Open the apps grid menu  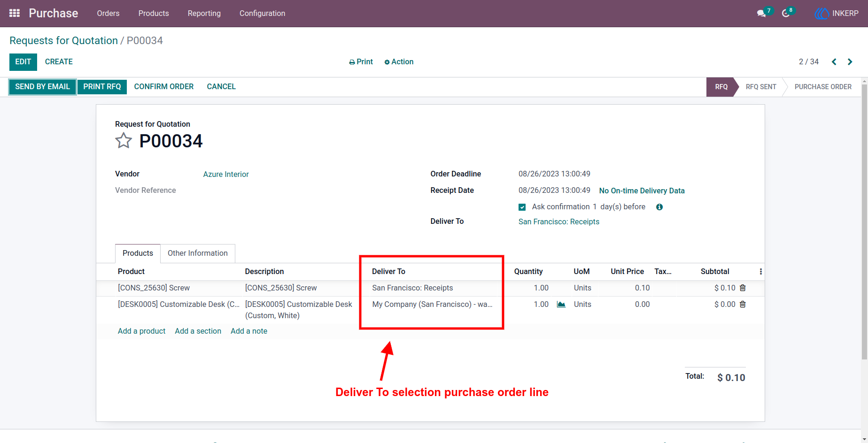pyautogui.click(x=15, y=13)
